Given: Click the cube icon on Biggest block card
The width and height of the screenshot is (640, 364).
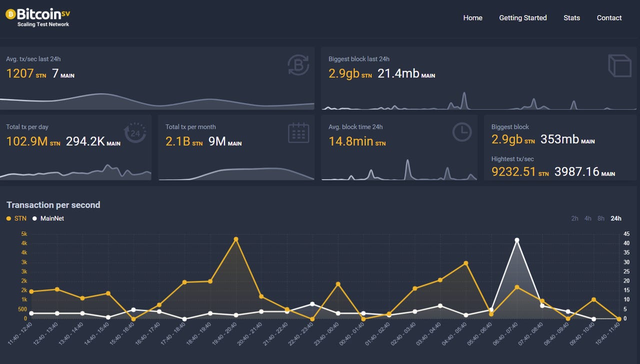Looking at the screenshot, I should pos(619,65).
